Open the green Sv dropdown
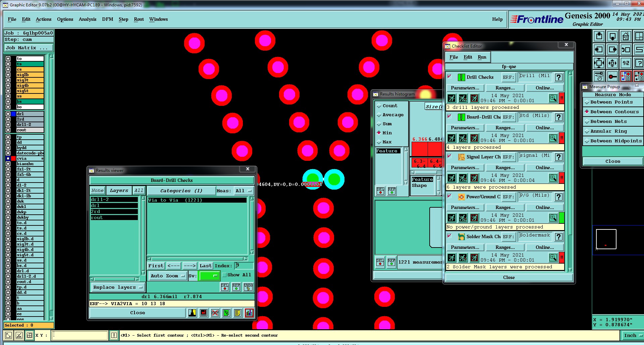The width and height of the screenshot is (644, 345). pos(210,276)
